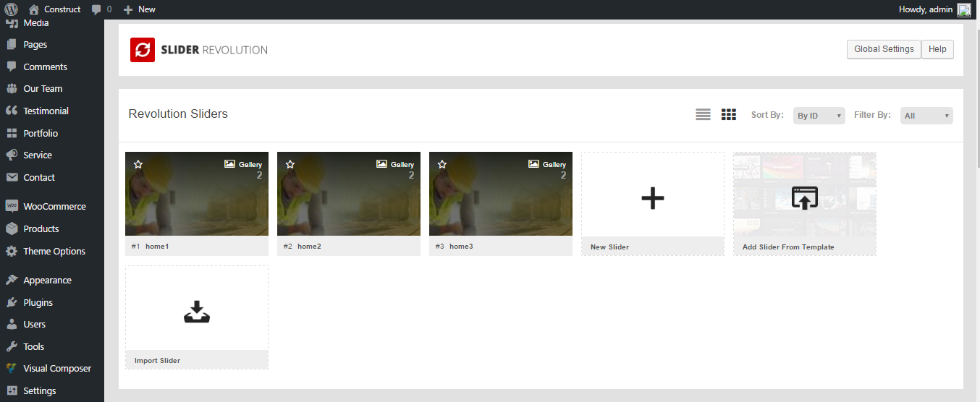Open the home2 slider thumbnail
Screen dimensions: 980x402
click(349, 194)
